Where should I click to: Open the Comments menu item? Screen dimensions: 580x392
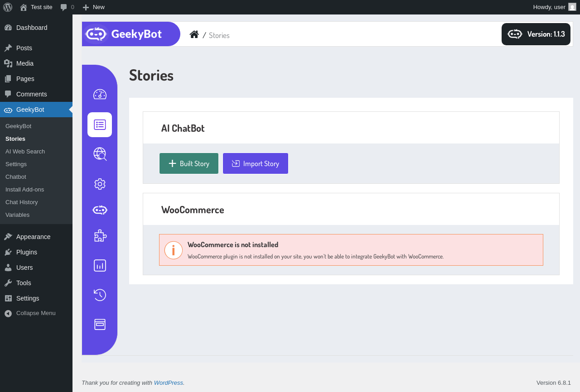point(36,94)
